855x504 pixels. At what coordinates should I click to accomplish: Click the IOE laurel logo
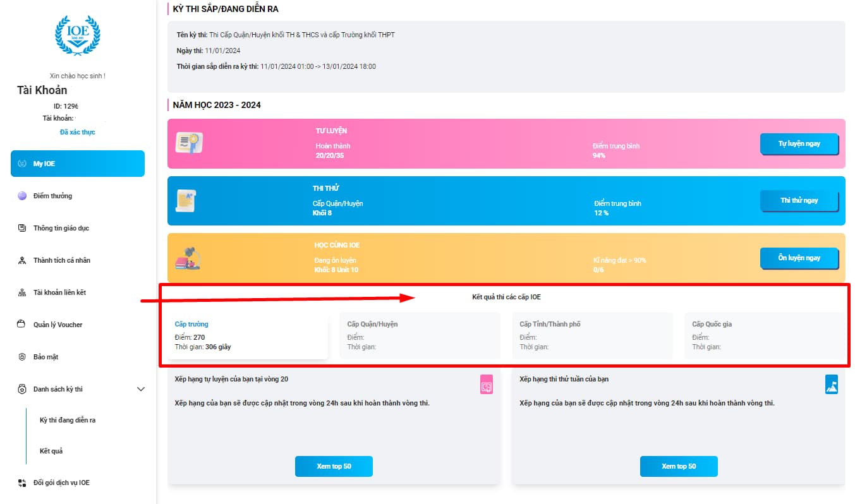[x=78, y=35]
